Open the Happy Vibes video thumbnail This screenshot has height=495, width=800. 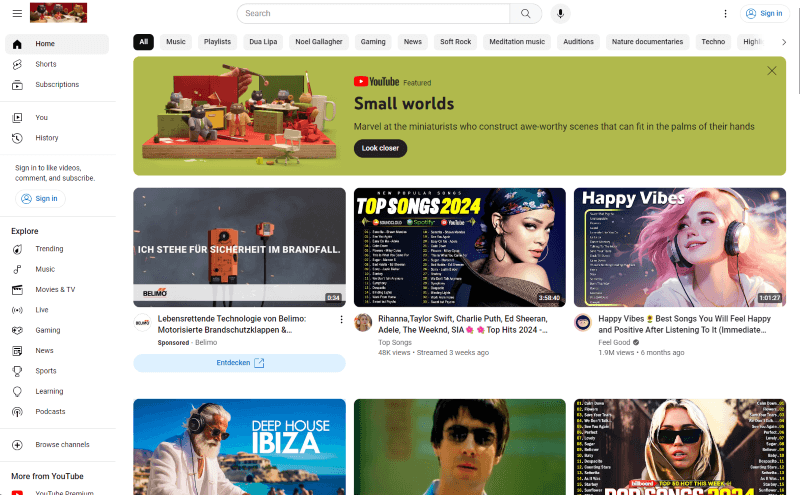680,248
